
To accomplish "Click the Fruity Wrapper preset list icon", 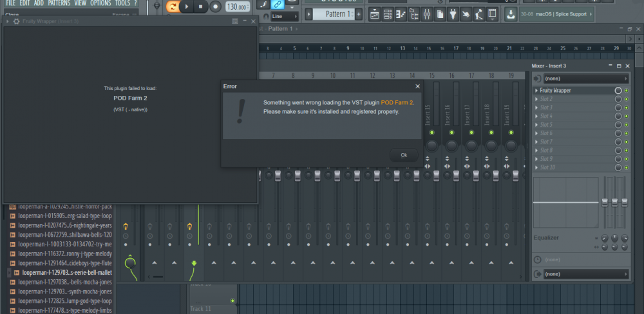I will 235,21.
